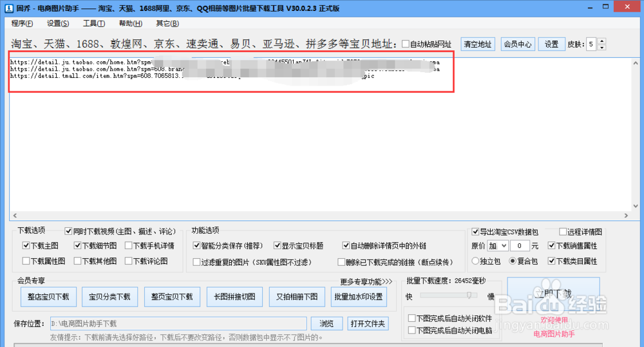Image resolution: width=644 pixels, height=347 pixels.
Task: Minimize the window
Action: point(590,8)
